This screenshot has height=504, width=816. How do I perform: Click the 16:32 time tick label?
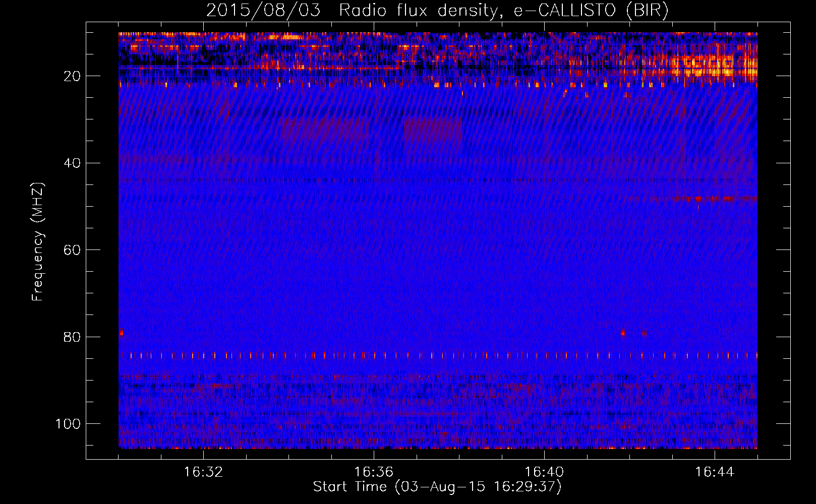pyautogui.click(x=203, y=472)
